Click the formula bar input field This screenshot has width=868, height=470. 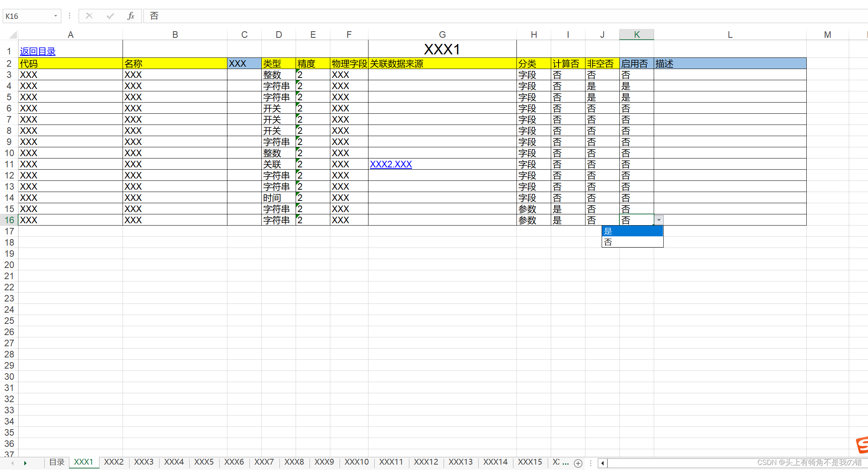(505, 16)
